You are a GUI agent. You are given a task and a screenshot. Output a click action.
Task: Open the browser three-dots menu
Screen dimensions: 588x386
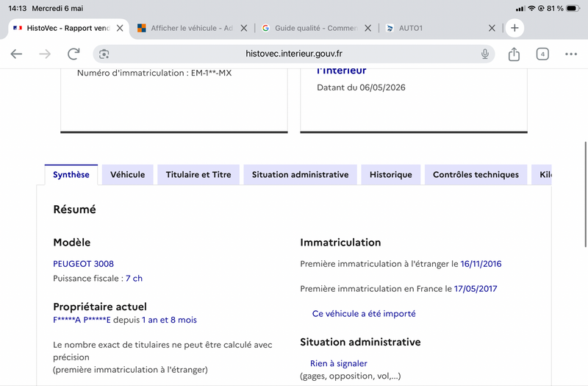571,54
